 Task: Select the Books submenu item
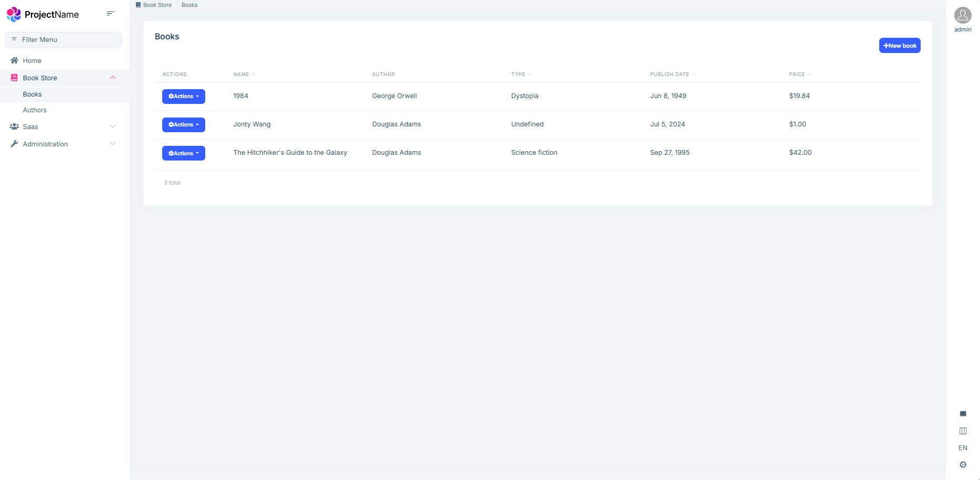pos(32,94)
